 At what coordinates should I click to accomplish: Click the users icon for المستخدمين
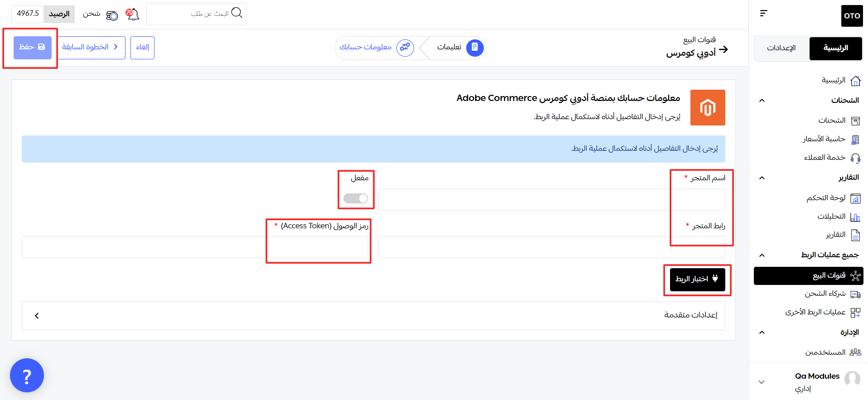(x=855, y=352)
